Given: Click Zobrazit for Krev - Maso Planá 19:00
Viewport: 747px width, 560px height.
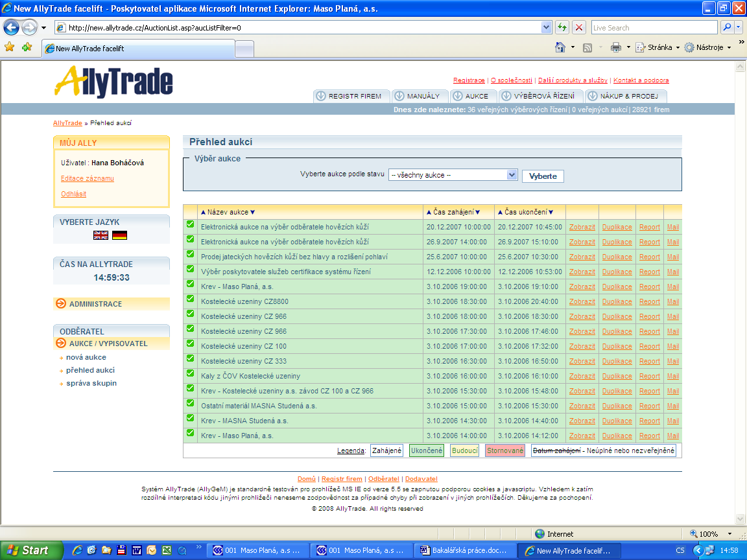Looking at the screenshot, I should click(582, 286).
